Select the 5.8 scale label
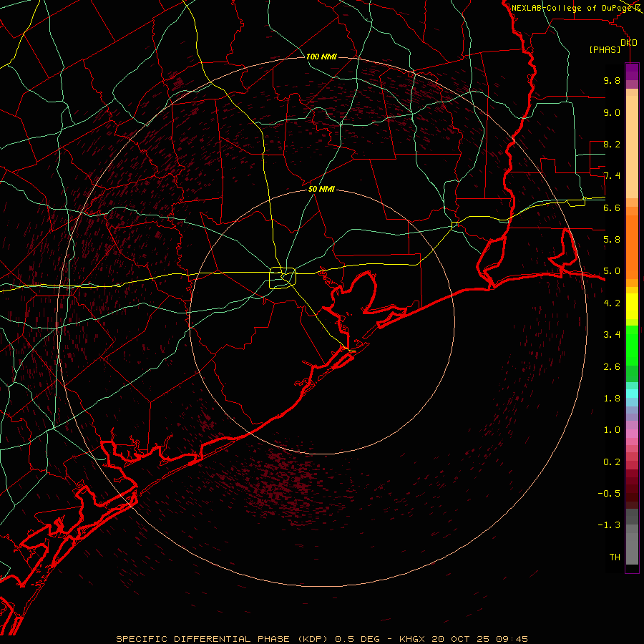 tap(612, 240)
